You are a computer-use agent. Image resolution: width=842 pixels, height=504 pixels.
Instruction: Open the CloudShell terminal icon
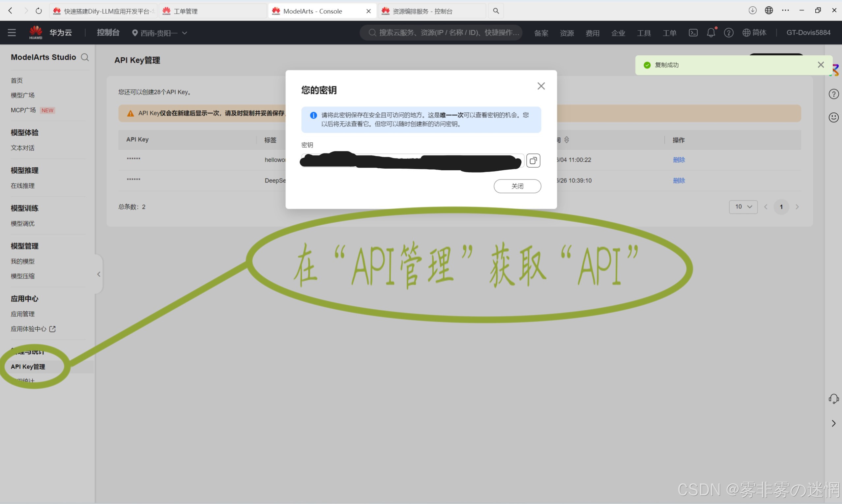coord(693,33)
